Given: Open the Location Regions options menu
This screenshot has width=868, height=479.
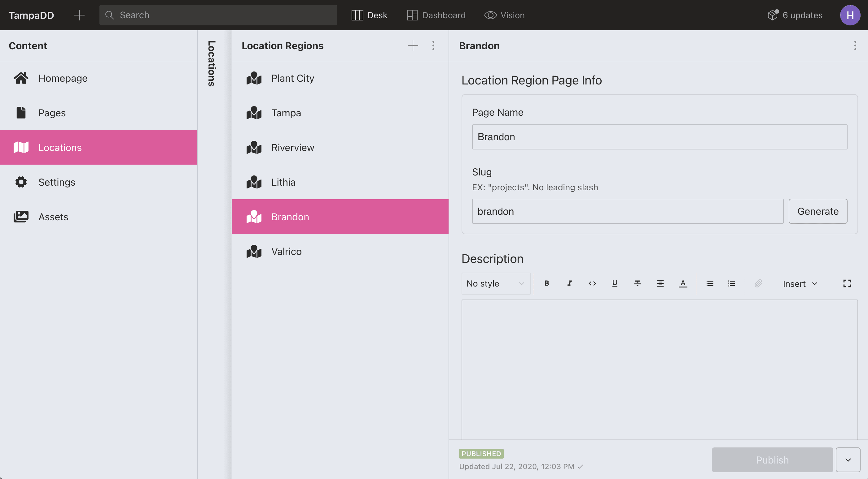Looking at the screenshot, I should pyautogui.click(x=433, y=45).
